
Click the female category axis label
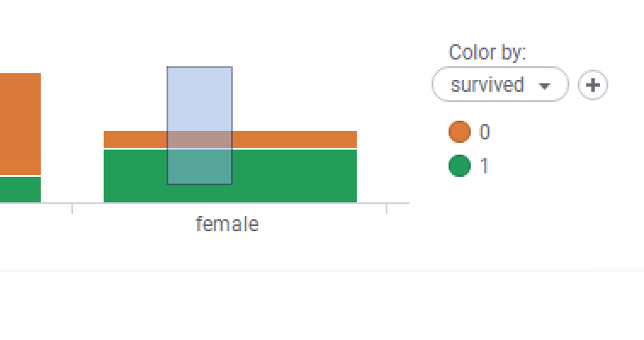pos(227,224)
